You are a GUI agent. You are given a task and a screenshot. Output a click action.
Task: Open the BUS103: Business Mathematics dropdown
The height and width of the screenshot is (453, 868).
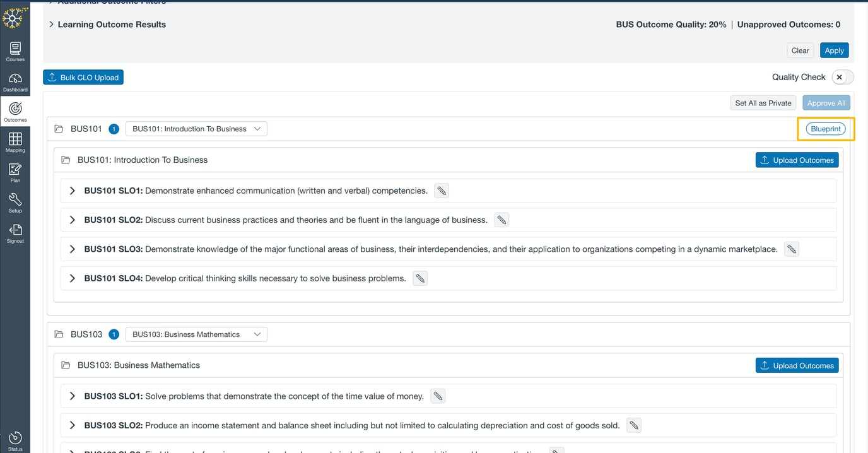(196, 334)
